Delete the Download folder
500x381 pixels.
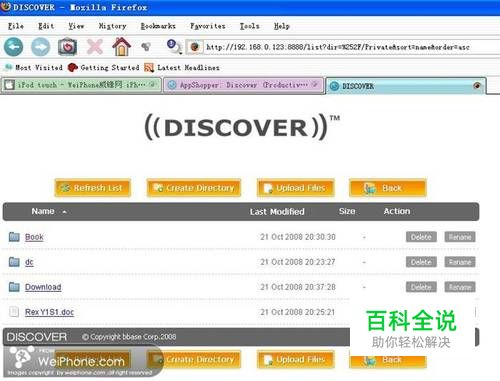coord(421,287)
